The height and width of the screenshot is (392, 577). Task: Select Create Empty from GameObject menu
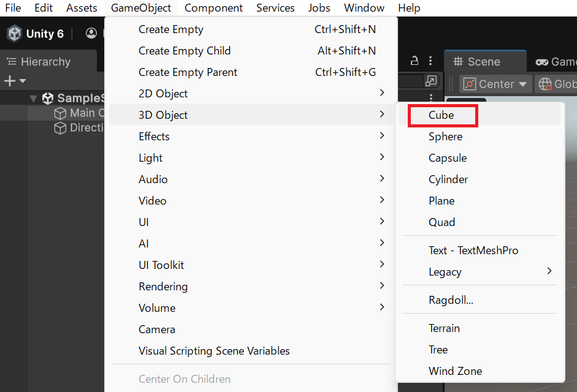[x=171, y=29]
